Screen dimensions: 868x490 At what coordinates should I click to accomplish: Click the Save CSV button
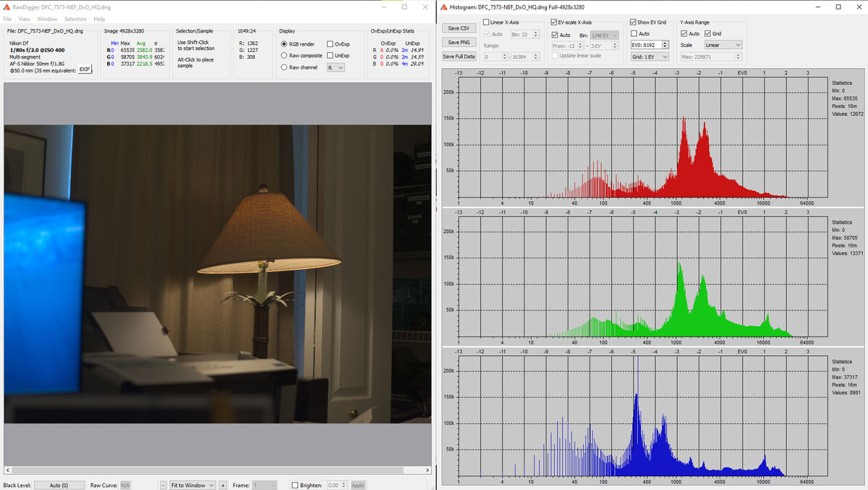(458, 28)
